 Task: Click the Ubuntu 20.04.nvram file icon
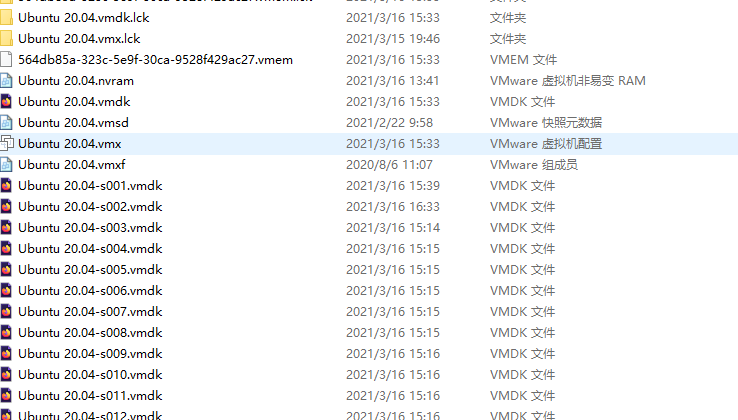click(6, 81)
